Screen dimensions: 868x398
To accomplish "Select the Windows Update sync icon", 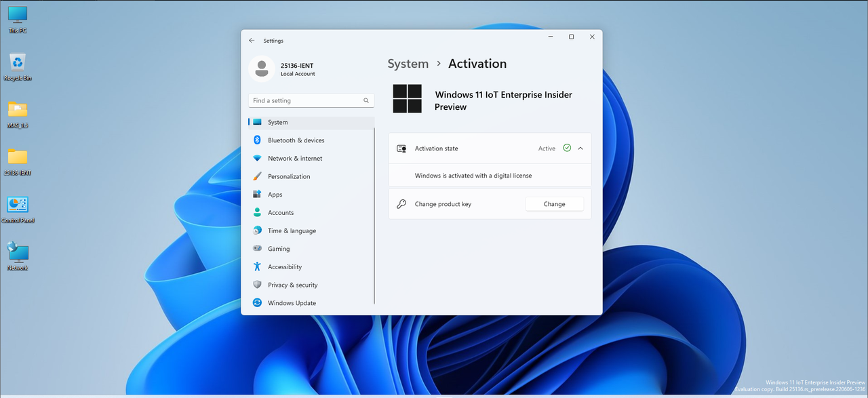I will tap(257, 303).
